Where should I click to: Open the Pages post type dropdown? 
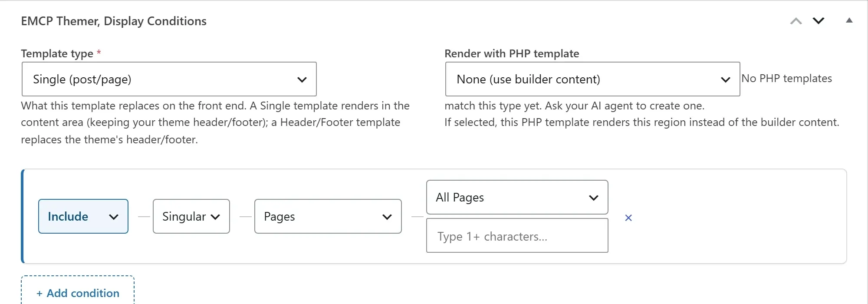coord(328,216)
